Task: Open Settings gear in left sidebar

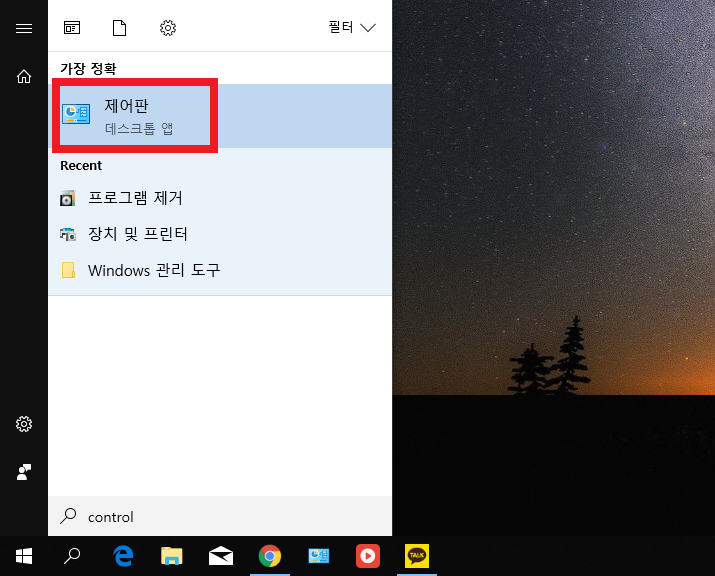Action: pos(24,424)
